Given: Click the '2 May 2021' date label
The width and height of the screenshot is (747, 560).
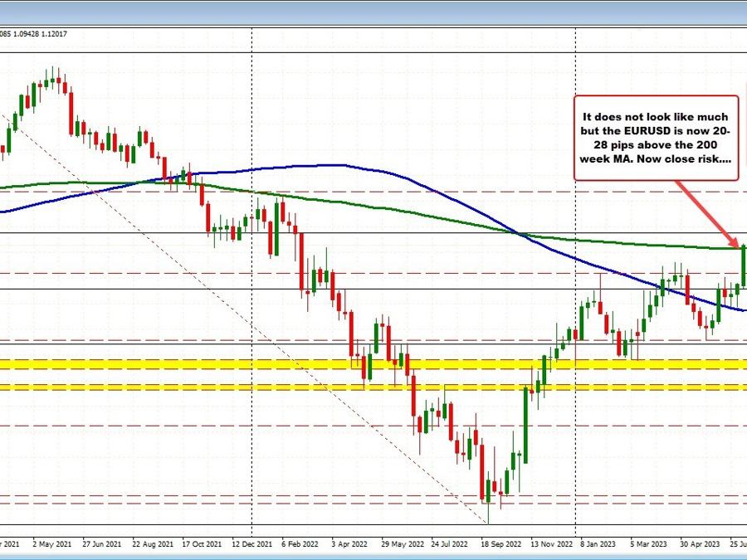Looking at the screenshot, I should (x=52, y=543).
